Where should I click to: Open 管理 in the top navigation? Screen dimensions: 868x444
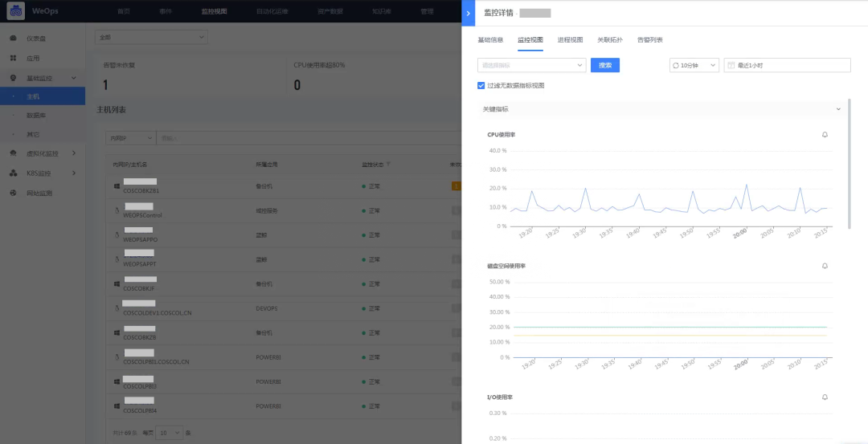point(427,11)
